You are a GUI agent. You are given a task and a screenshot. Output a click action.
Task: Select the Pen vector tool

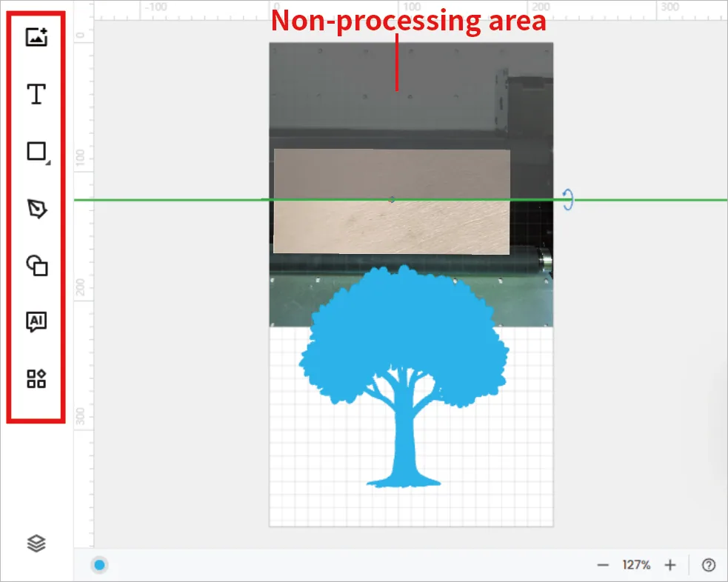pos(37,208)
